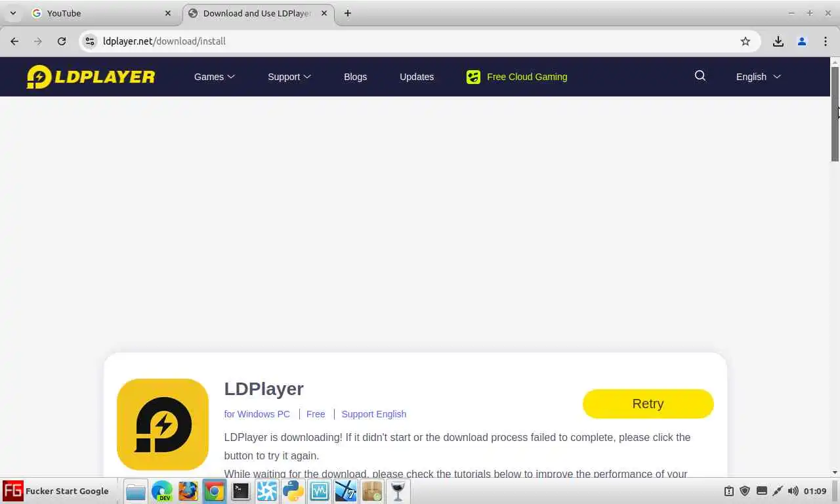Open the FG start menu button
The width and height of the screenshot is (840, 504).
point(57,491)
